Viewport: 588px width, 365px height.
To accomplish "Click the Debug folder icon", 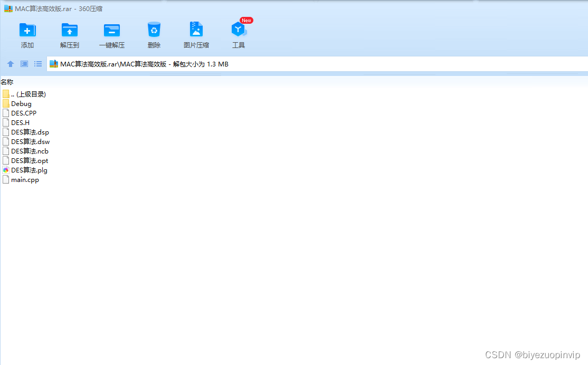I will (6, 104).
